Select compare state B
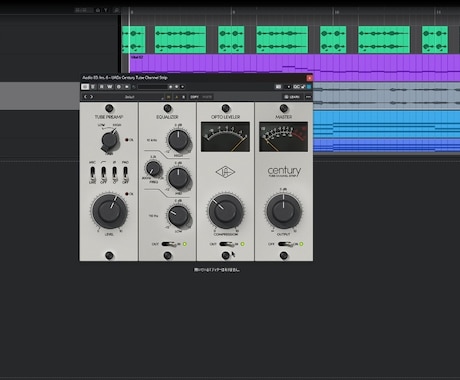Image resolution: width=460 pixels, height=380 pixels. 184,97
